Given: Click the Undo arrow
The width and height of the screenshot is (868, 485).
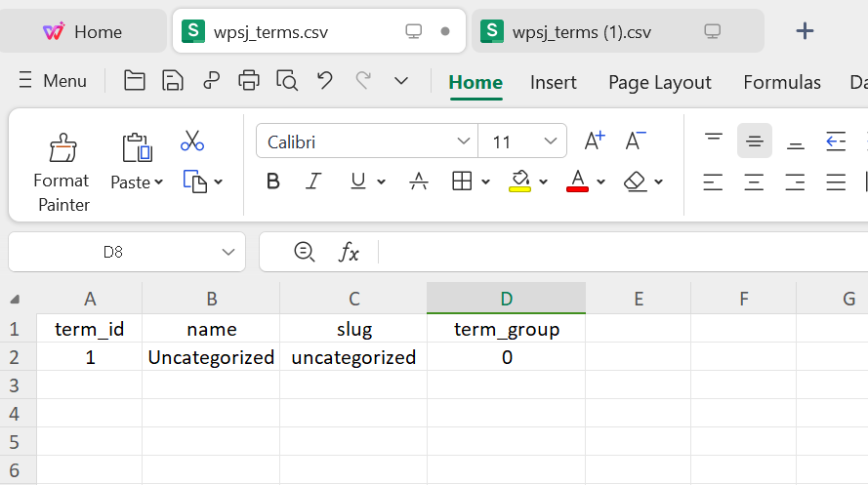Looking at the screenshot, I should 325,81.
